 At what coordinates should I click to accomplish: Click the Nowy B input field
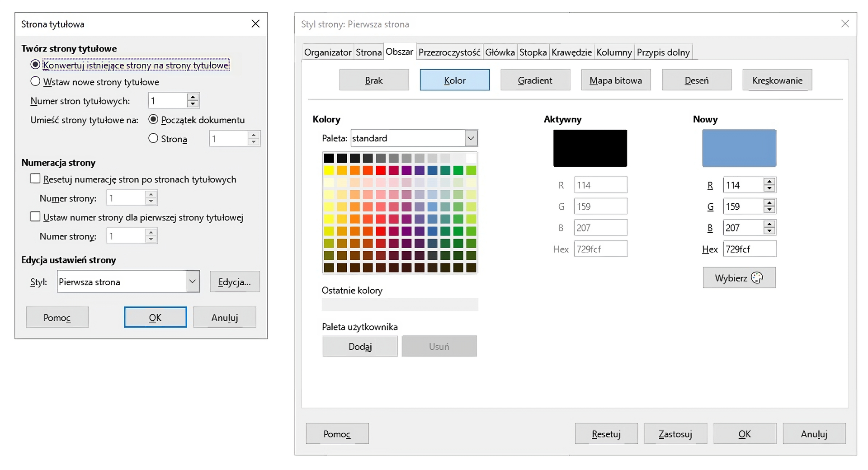(743, 228)
